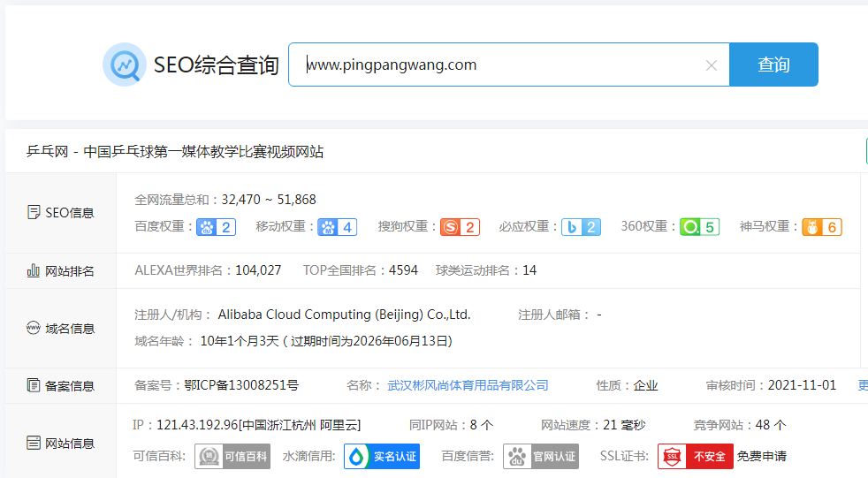The width and height of the screenshot is (868, 478).
Task: Click the SEO信息 section document icon
Action: point(34,212)
